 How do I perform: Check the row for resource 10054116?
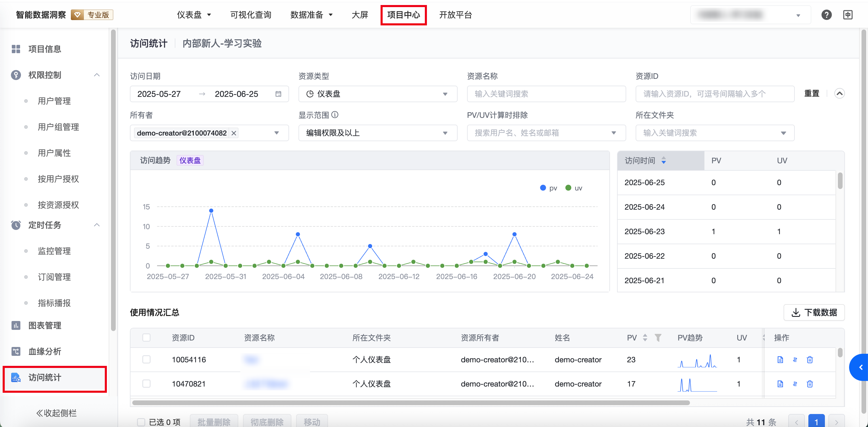pyautogui.click(x=146, y=360)
